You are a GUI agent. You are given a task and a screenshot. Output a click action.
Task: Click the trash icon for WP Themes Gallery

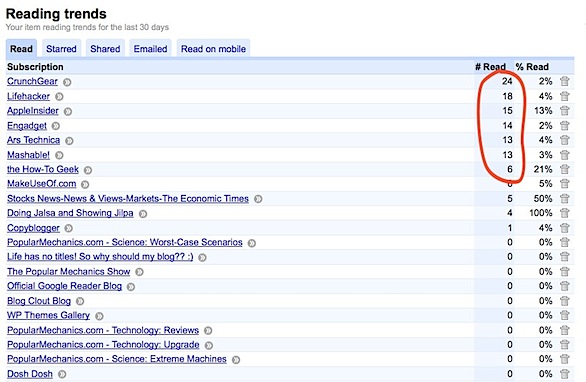[565, 315]
